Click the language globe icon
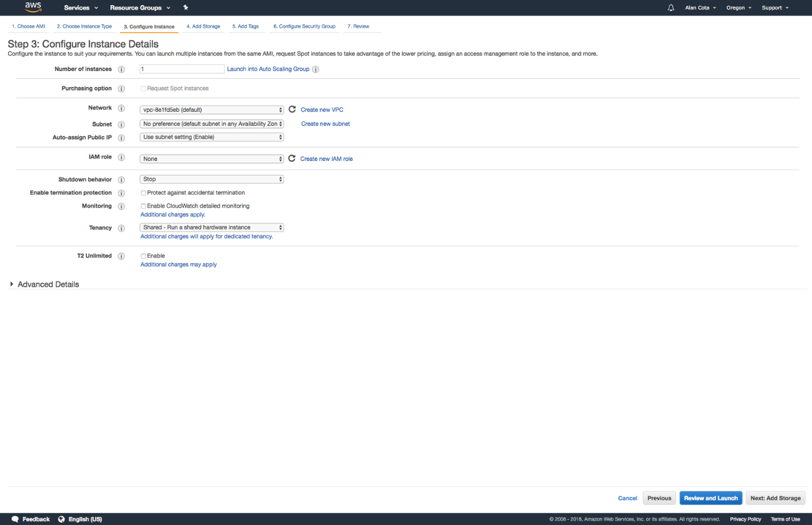 click(x=61, y=519)
